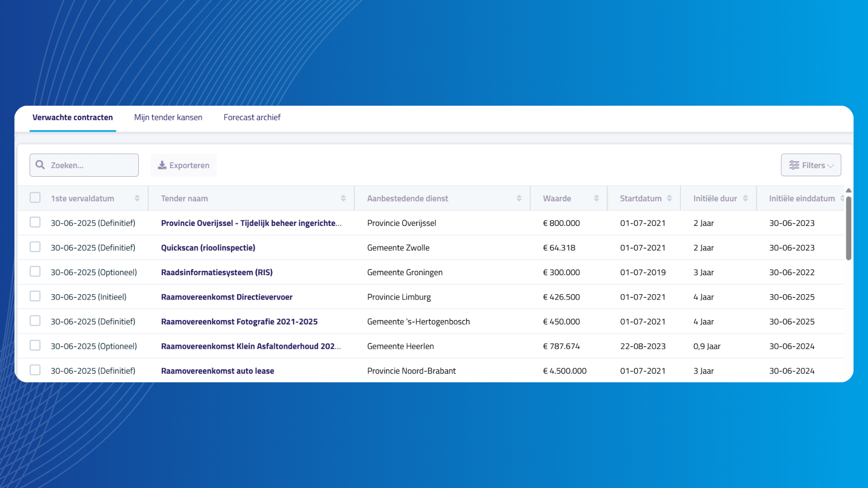Switch to Mijn tender kansen tab

(168, 117)
